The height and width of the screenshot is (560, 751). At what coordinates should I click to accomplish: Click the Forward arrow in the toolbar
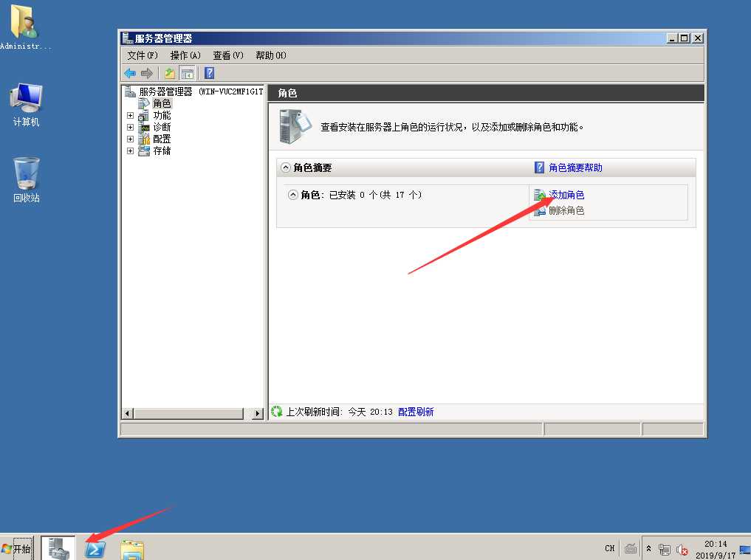[x=146, y=73]
